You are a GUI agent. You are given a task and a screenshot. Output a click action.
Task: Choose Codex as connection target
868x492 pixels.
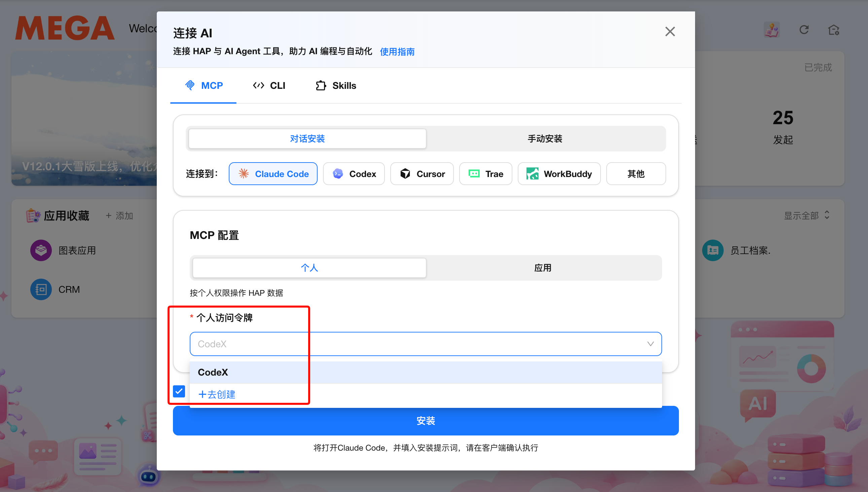(x=354, y=174)
